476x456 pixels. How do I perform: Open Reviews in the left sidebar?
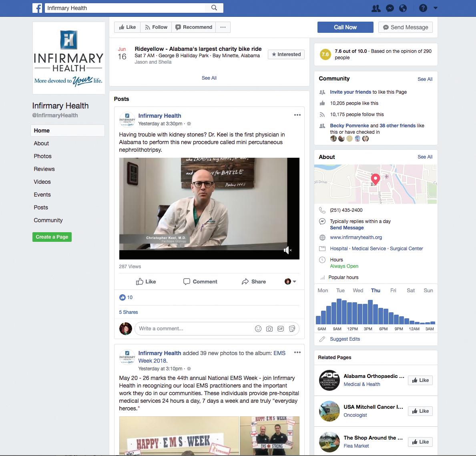[44, 169]
